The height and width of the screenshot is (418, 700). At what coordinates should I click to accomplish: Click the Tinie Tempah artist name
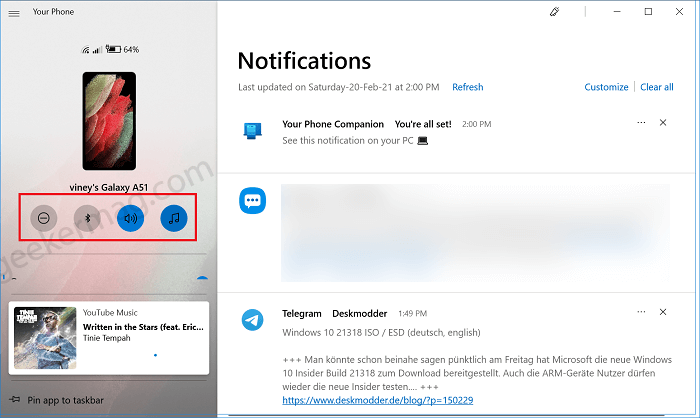pyautogui.click(x=107, y=338)
